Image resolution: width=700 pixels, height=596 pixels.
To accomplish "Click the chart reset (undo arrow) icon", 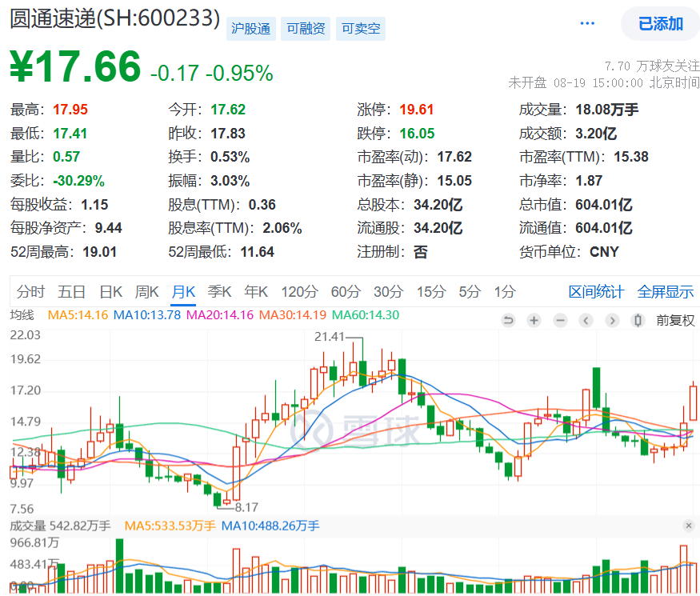I will 508,320.
